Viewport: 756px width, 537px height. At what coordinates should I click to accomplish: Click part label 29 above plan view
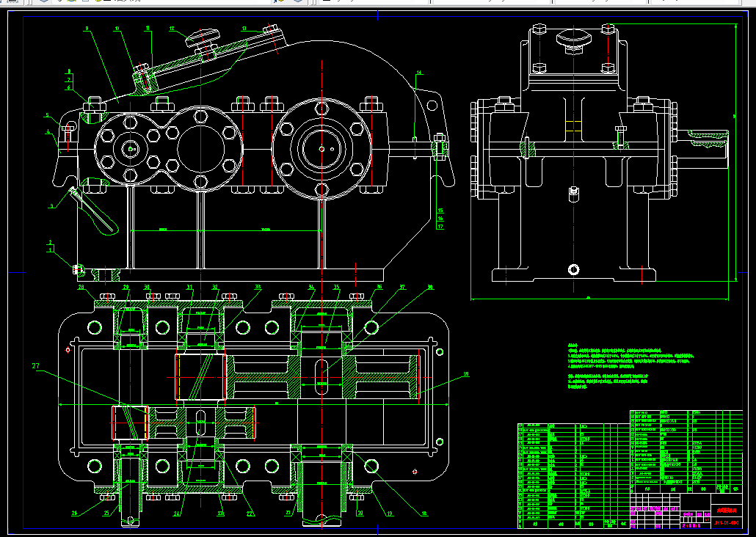coord(126,287)
